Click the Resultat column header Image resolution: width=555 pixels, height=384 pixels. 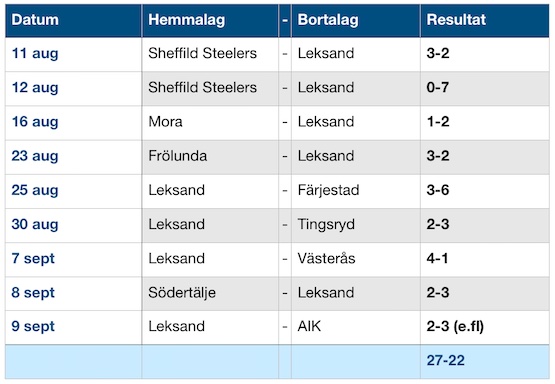pos(456,20)
